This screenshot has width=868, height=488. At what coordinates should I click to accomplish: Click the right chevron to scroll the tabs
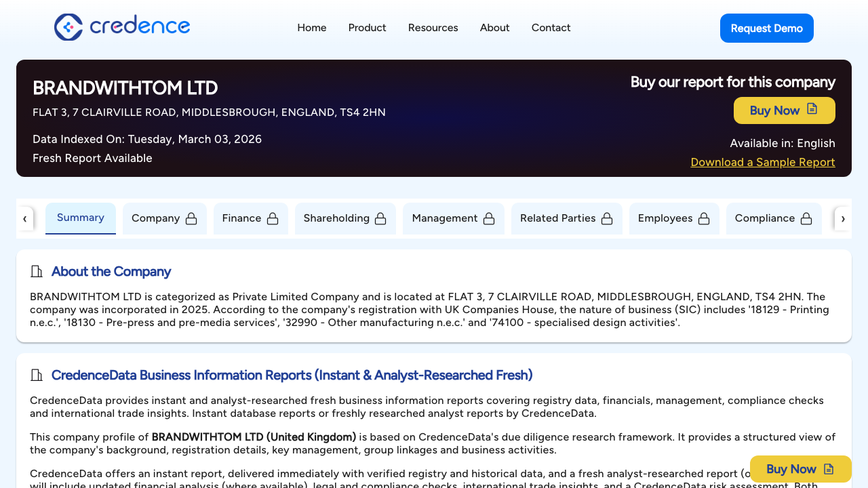(843, 218)
